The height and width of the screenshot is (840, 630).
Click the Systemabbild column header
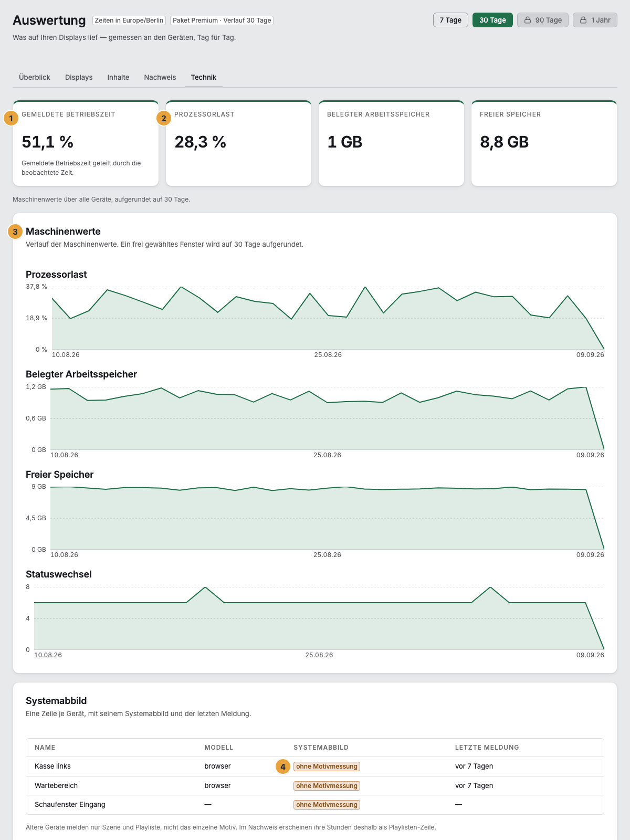coord(321,748)
